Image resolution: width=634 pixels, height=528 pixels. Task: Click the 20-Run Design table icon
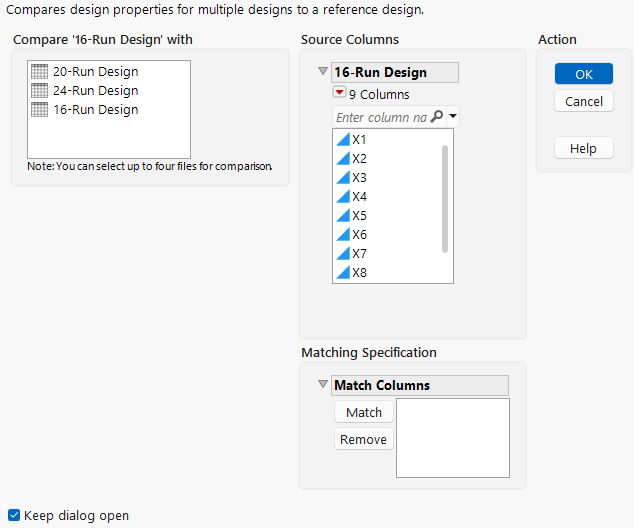[40, 72]
